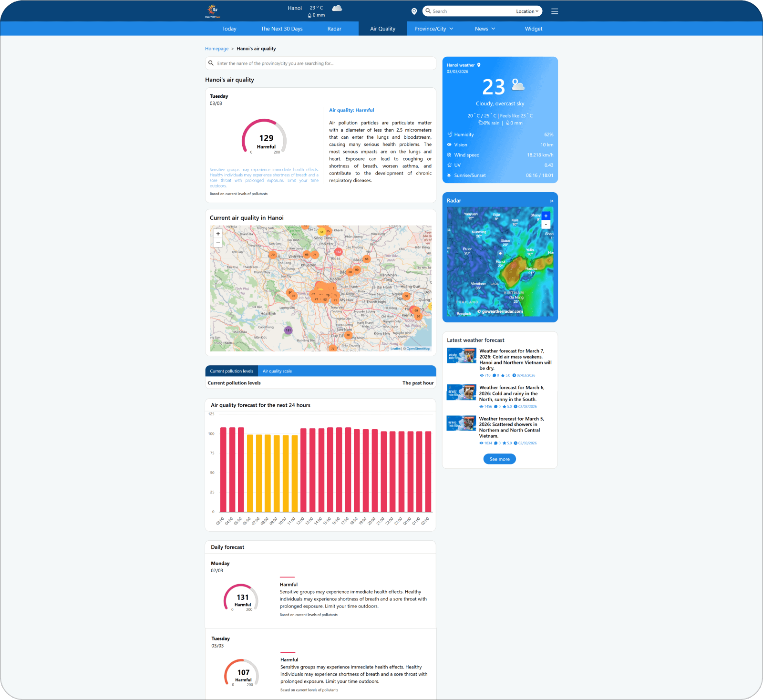
Task: Expand the Radar panel with the chevron arrows
Action: point(551,201)
